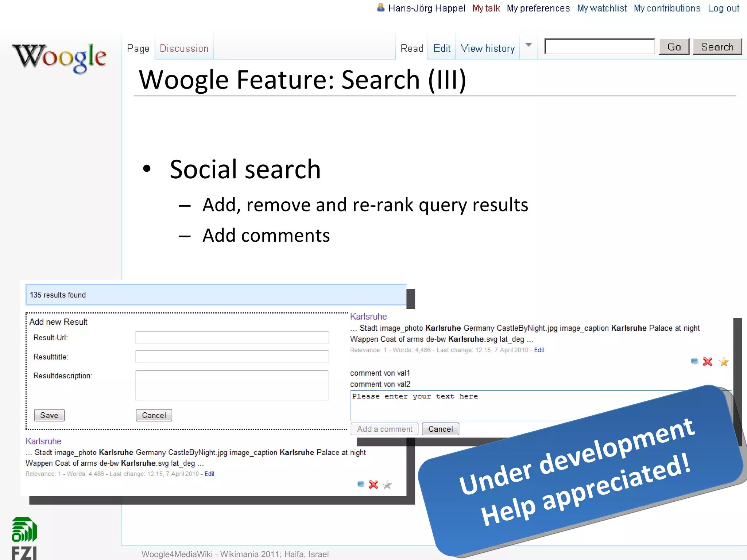Click the user icon beside Hans-Jörg Happel
This screenshot has width=747, height=560.
tap(380, 8)
